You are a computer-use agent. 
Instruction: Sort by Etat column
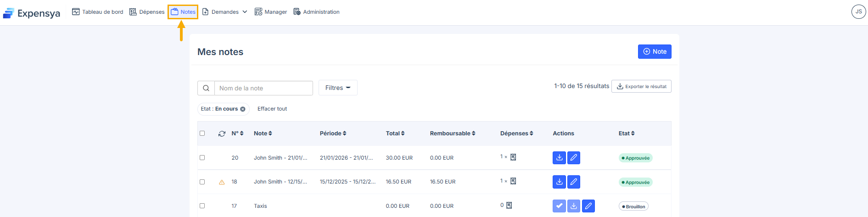(x=627, y=134)
